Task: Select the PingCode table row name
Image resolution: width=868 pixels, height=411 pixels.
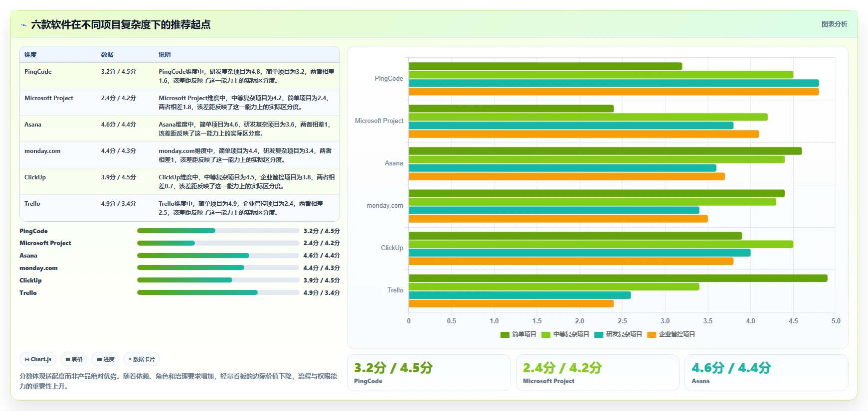Action: click(38, 72)
